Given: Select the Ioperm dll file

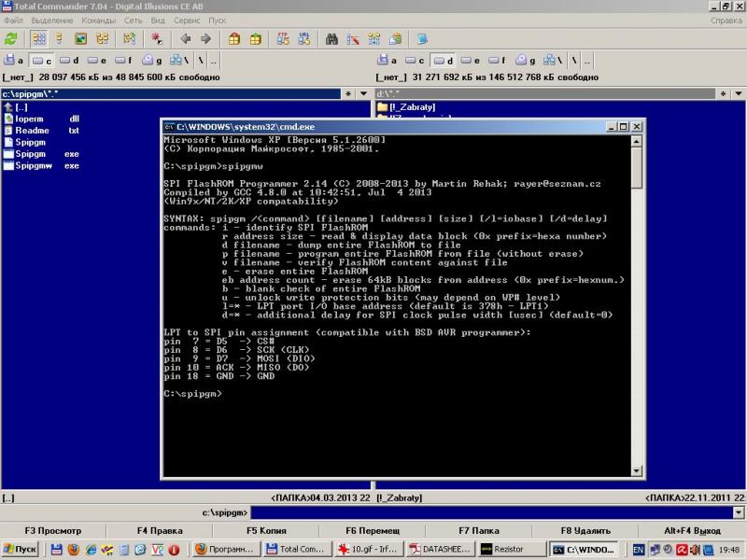Looking at the screenshot, I should [41, 119].
